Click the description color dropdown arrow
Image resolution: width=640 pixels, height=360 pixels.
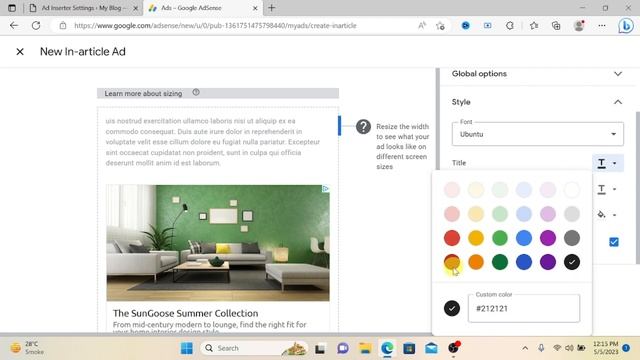coord(615,189)
